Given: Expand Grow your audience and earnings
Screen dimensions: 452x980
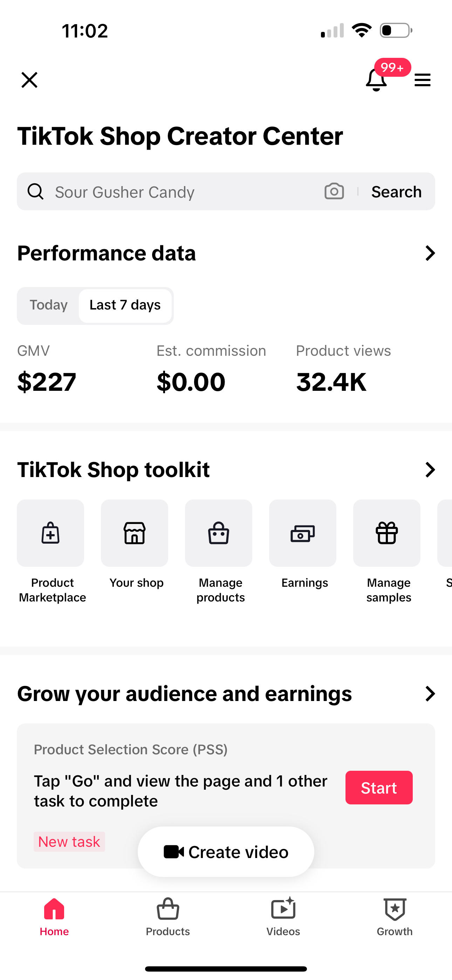Looking at the screenshot, I should [x=430, y=694].
